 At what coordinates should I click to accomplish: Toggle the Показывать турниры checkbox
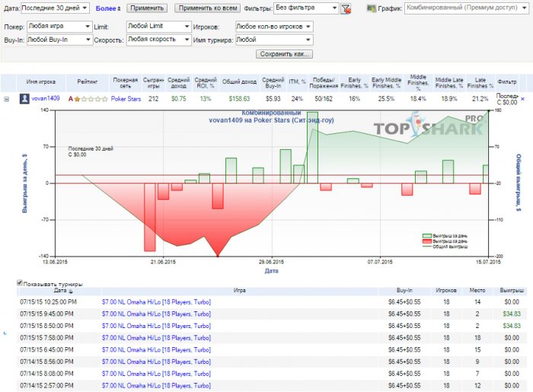pos(20,283)
